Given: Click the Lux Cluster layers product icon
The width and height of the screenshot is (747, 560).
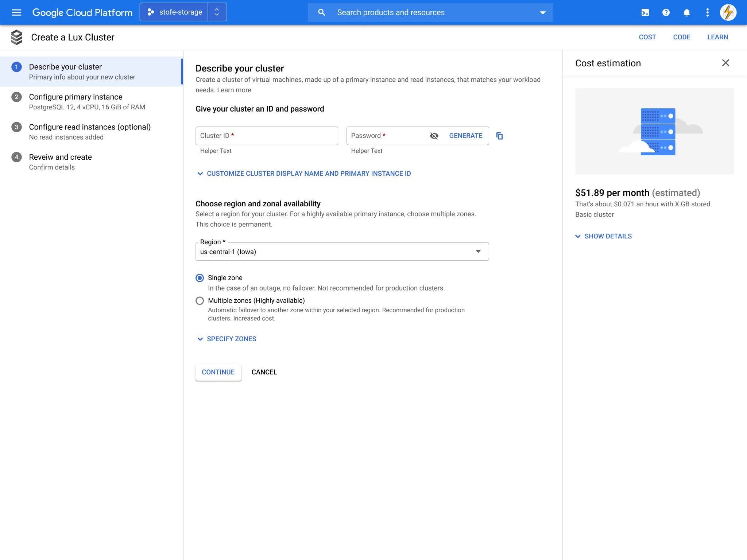Looking at the screenshot, I should [x=17, y=37].
